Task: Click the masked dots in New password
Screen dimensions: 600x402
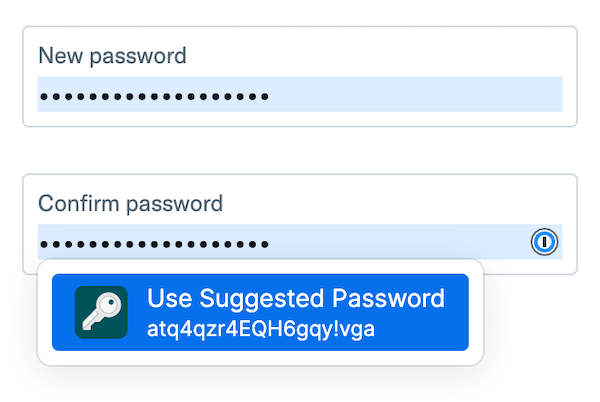Action: tap(154, 97)
